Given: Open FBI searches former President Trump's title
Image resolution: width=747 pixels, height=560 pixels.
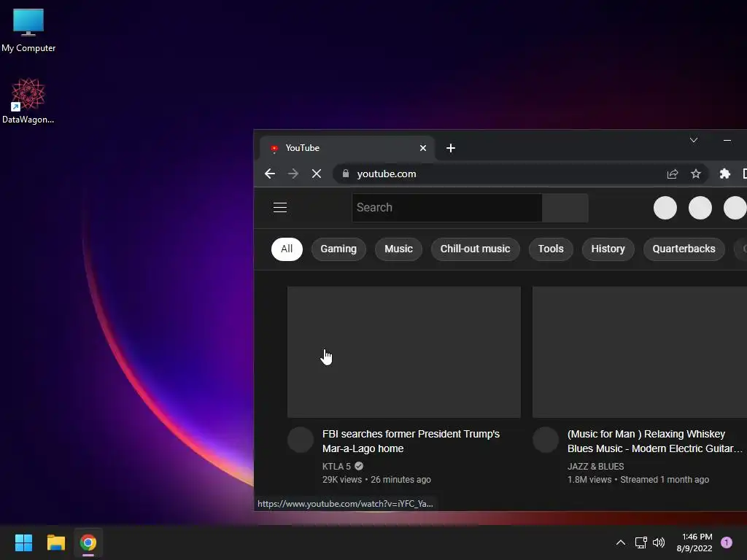Looking at the screenshot, I should click(x=411, y=441).
